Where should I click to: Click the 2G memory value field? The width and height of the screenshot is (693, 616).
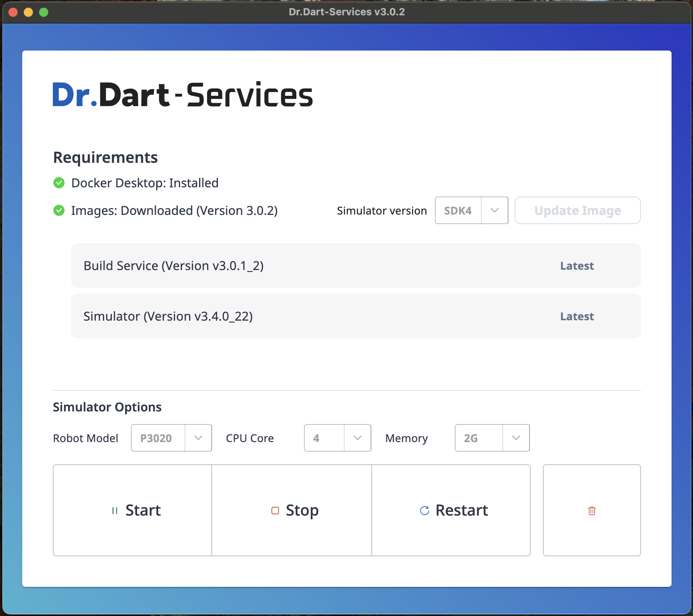[x=471, y=438]
